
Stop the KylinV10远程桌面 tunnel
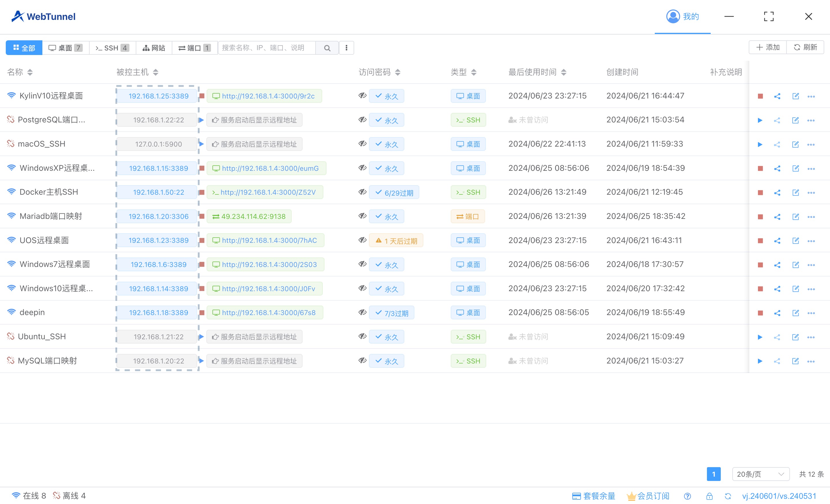[x=760, y=96]
